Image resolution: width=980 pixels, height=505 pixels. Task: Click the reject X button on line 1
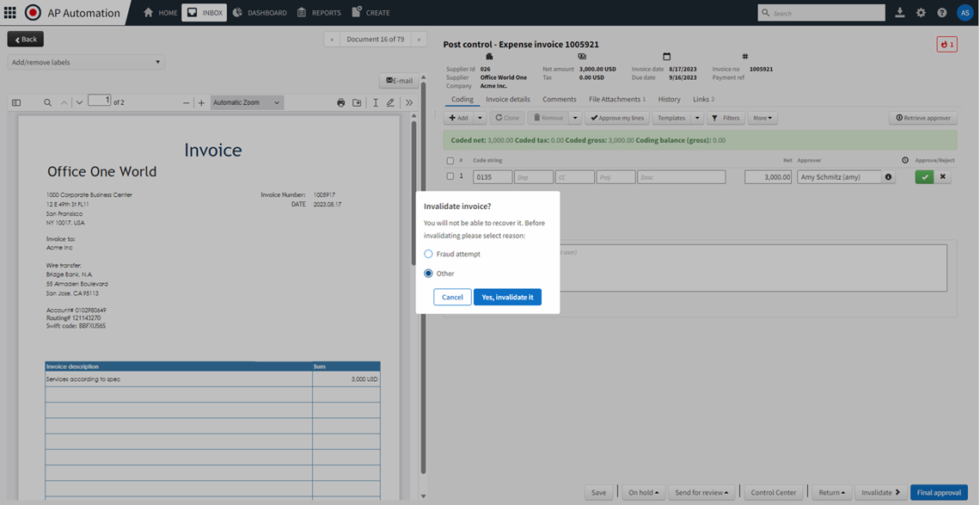tap(942, 177)
